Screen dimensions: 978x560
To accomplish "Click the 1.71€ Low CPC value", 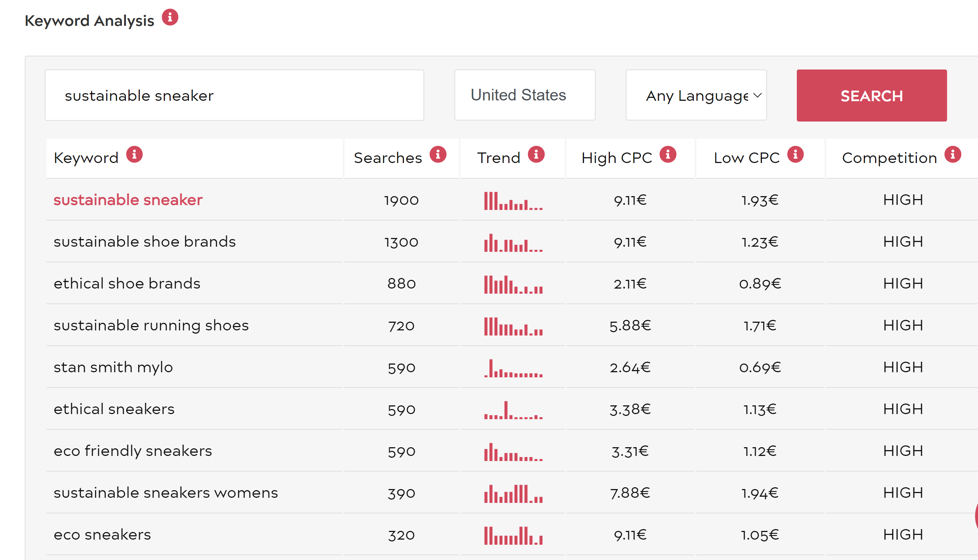I will coord(760,326).
